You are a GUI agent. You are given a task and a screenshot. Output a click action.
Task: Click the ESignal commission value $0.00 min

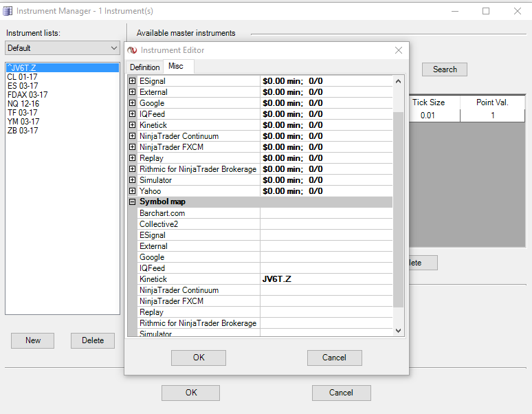tap(326, 81)
